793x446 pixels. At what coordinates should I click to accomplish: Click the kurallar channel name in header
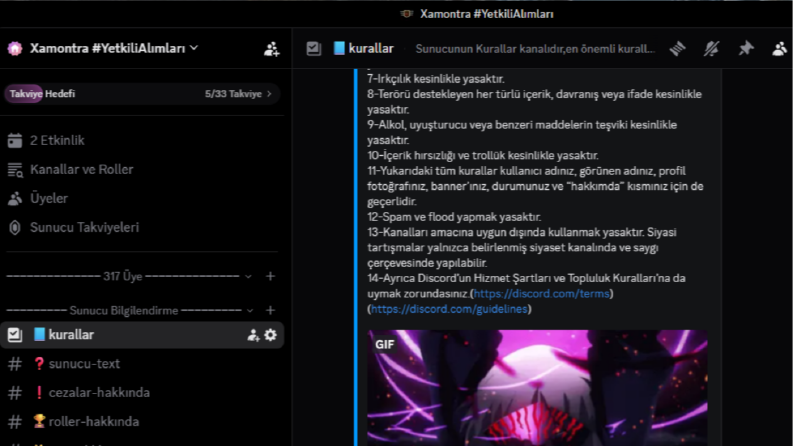[371, 49]
